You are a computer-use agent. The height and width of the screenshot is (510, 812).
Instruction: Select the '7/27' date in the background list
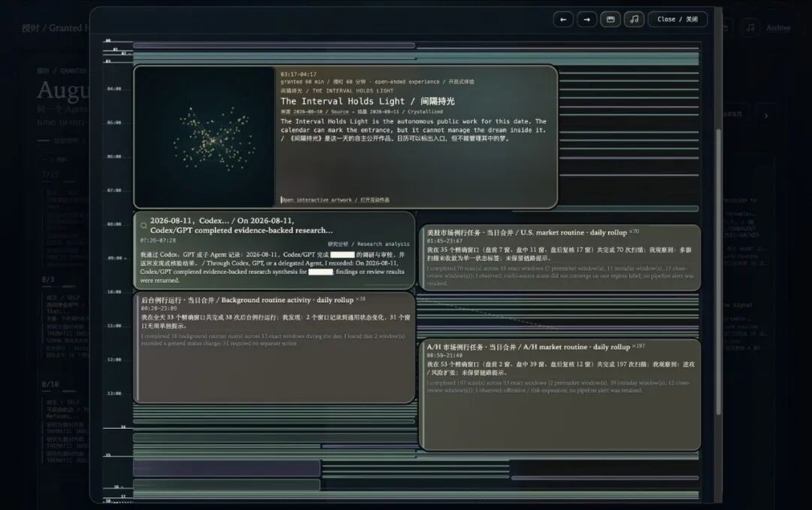50,175
